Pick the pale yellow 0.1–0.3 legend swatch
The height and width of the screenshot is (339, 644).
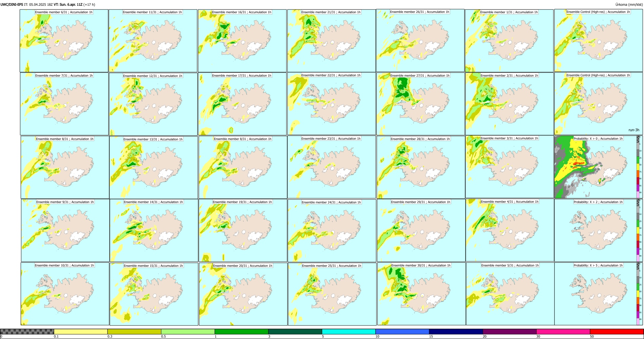click(81, 332)
